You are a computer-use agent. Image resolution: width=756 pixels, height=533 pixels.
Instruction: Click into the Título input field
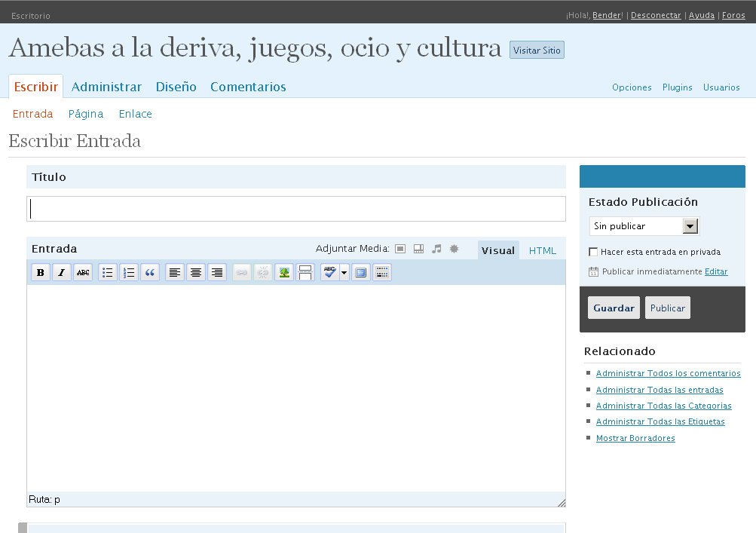coord(295,209)
